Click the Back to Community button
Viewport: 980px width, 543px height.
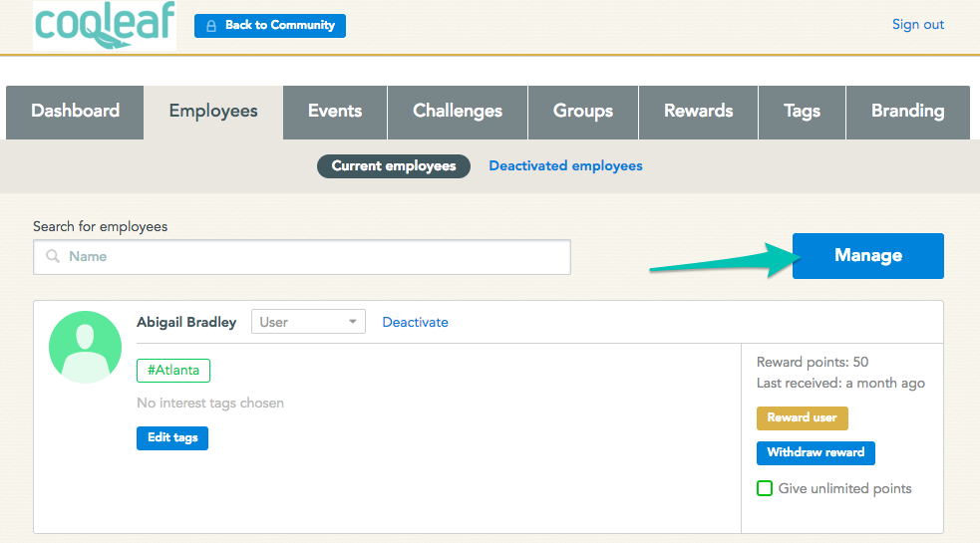pyautogui.click(x=270, y=26)
